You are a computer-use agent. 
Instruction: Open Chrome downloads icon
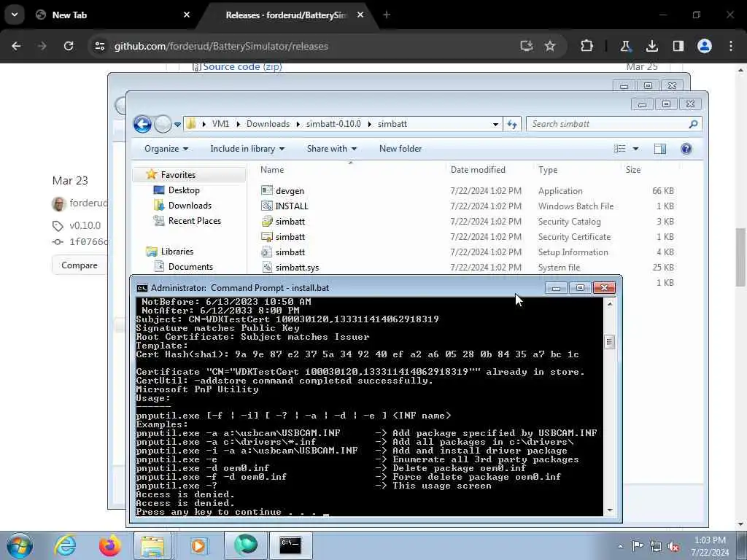pyautogui.click(x=652, y=46)
